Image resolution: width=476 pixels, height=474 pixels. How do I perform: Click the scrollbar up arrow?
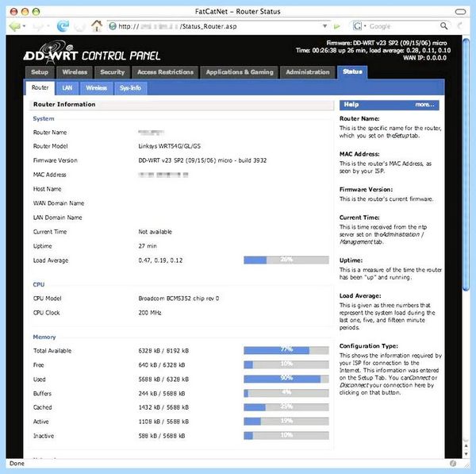[x=466, y=445]
